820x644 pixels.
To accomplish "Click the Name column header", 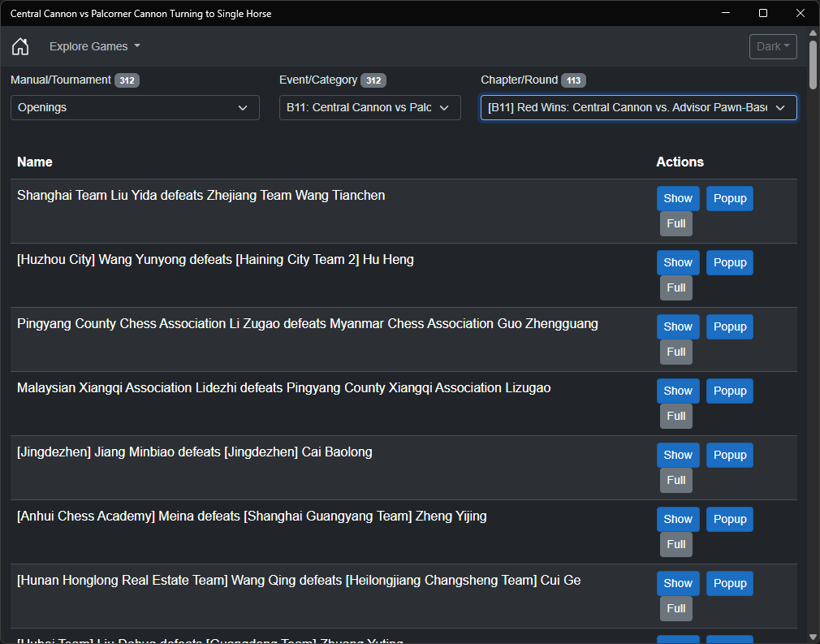I will pos(35,162).
